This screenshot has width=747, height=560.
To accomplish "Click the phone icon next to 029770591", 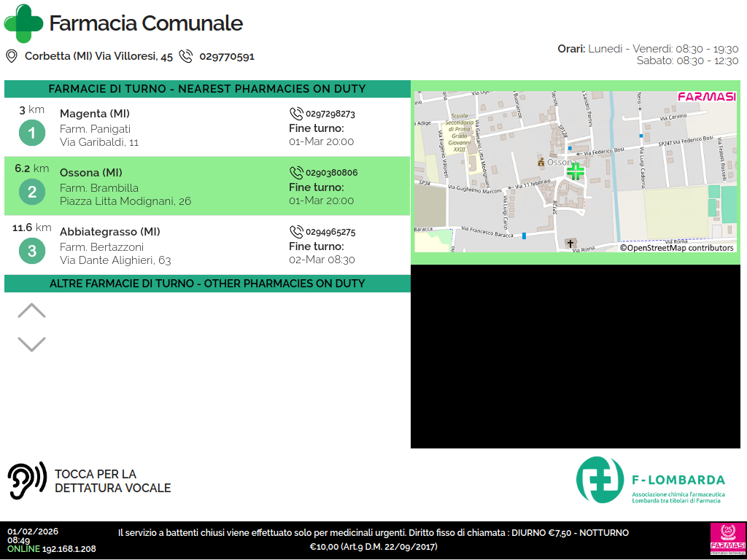I will pos(186,56).
